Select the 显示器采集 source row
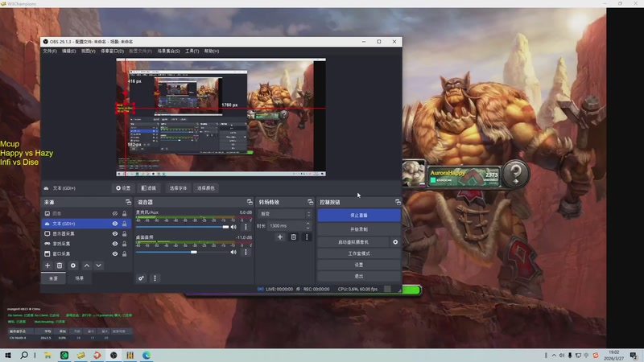Screen dimensions: 644x362 86,233
